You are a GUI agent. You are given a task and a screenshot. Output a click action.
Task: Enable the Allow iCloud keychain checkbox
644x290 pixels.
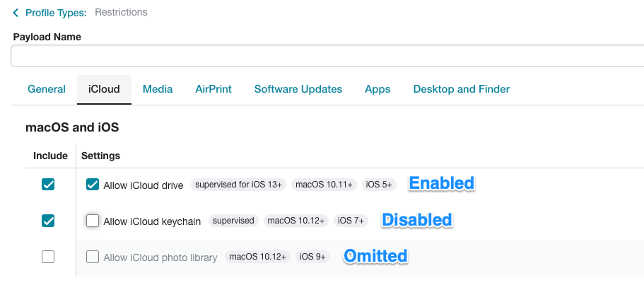point(93,221)
